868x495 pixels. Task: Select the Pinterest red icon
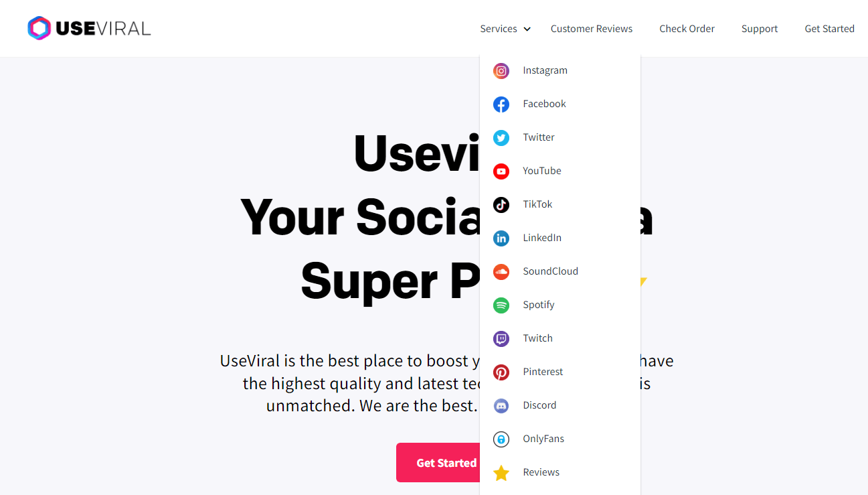[501, 372]
